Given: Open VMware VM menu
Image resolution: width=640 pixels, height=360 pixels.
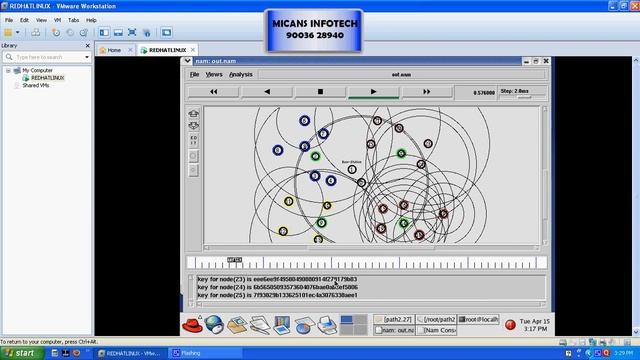Looking at the screenshot, I should 58,20.
